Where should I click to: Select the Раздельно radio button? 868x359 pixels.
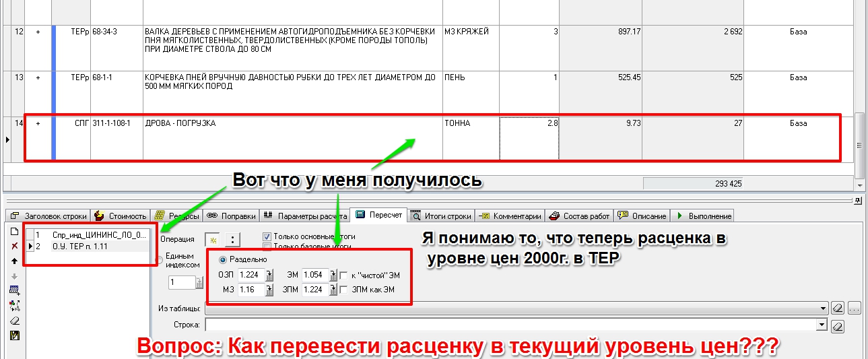click(x=224, y=259)
